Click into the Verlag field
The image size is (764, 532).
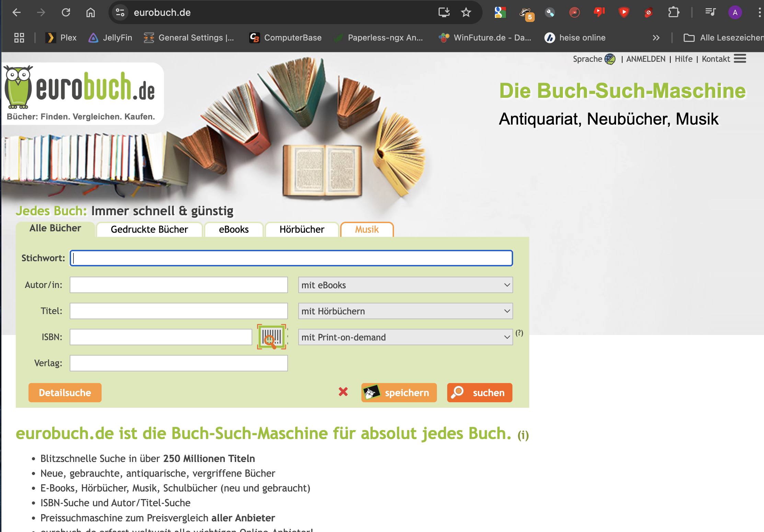[x=178, y=363]
